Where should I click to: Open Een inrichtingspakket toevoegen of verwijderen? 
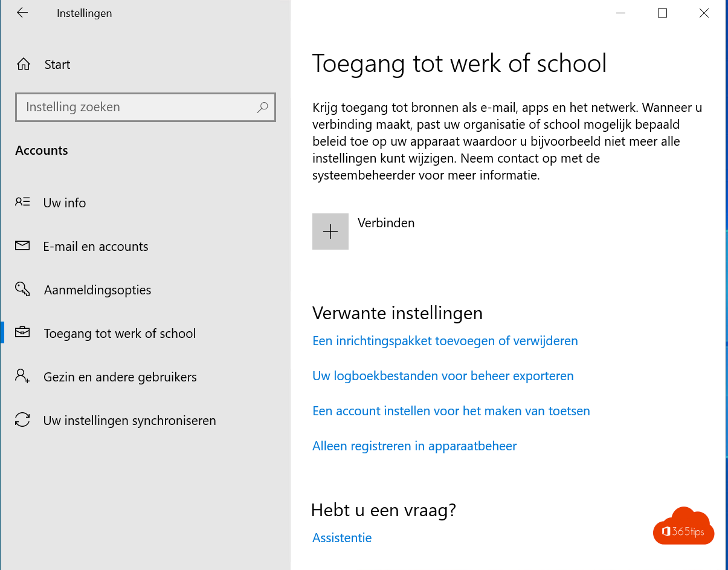[445, 341]
